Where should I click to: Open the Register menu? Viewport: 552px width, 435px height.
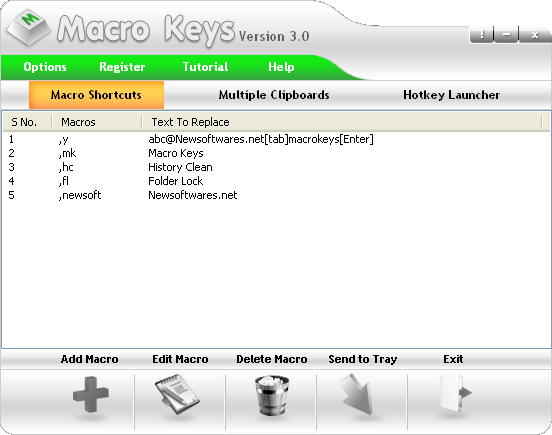pyautogui.click(x=122, y=67)
